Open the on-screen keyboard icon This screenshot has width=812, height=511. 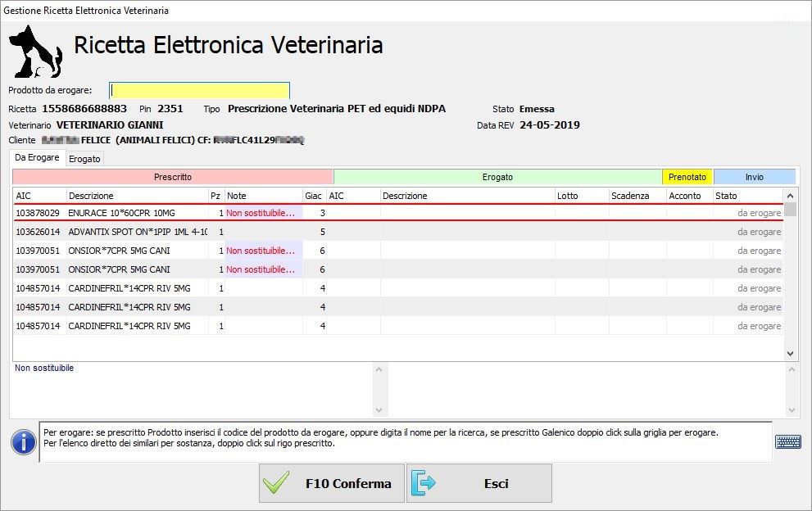(x=787, y=442)
